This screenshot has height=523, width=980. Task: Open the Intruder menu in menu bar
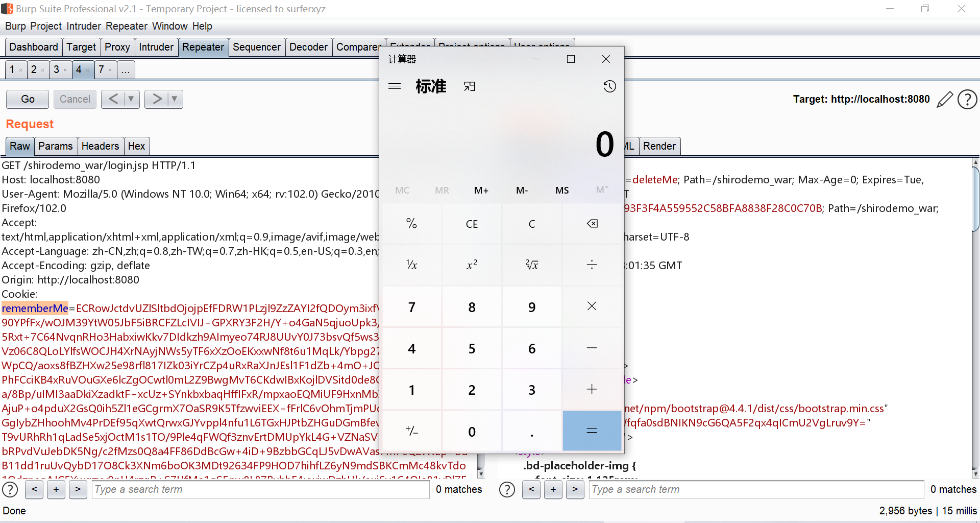click(x=84, y=26)
